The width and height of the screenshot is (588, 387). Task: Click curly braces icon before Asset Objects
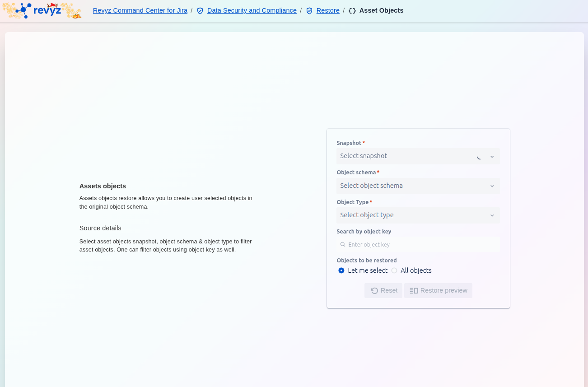click(x=352, y=11)
